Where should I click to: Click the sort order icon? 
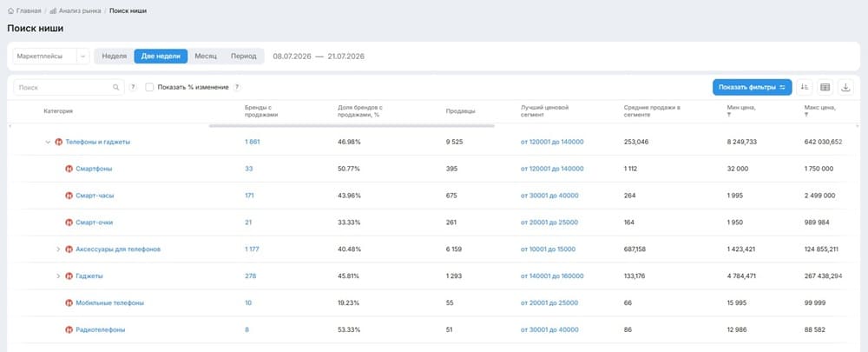[x=805, y=87]
